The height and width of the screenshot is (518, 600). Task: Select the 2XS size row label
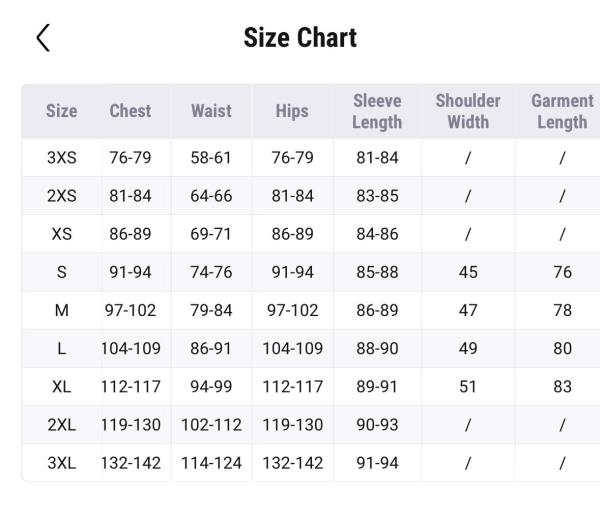(x=61, y=196)
